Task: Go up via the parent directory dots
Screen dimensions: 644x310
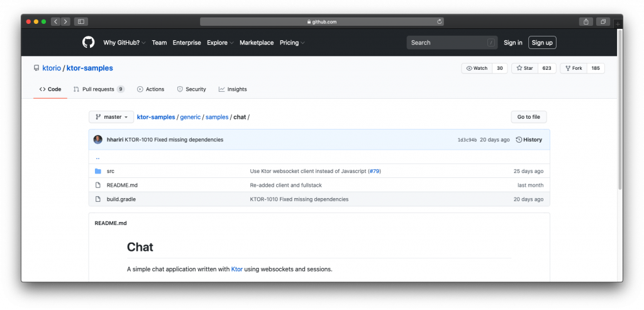Action: point(97,158)
